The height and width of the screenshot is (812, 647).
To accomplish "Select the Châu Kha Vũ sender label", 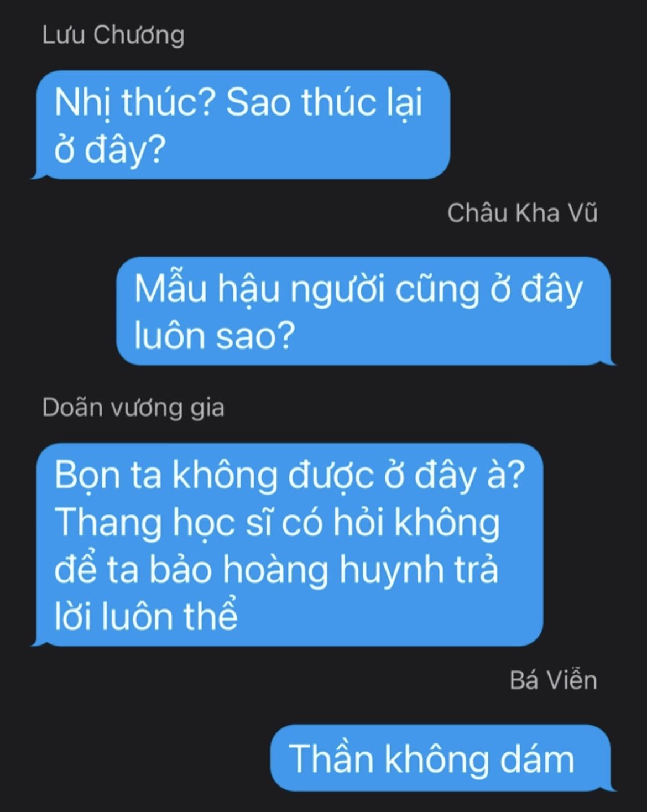I will point(522,213).
